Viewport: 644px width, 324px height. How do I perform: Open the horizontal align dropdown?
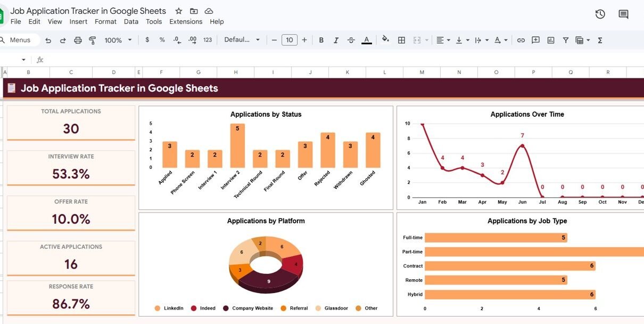coord(443,40)
